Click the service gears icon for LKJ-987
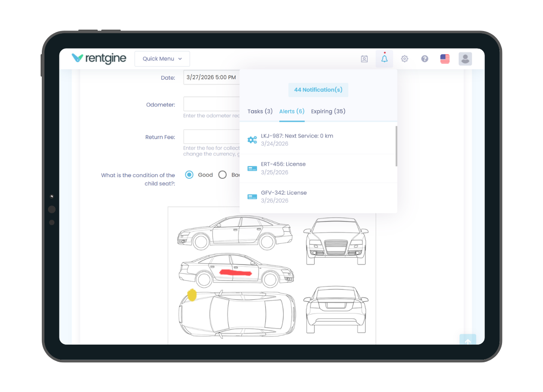The image size is (543, 392). (252, 140)
